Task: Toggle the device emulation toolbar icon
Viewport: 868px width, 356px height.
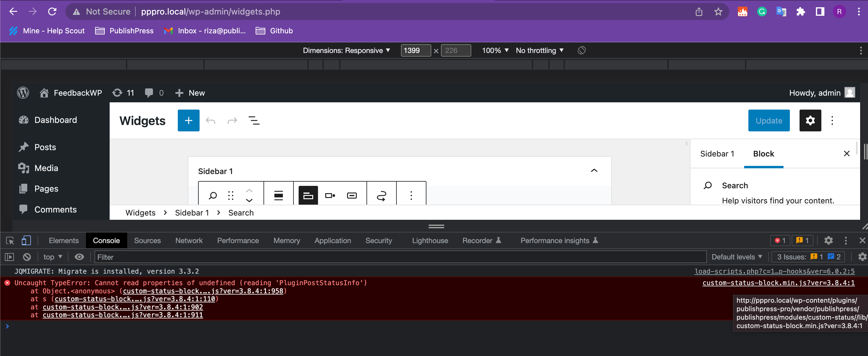Action: (x=26, y=240)
